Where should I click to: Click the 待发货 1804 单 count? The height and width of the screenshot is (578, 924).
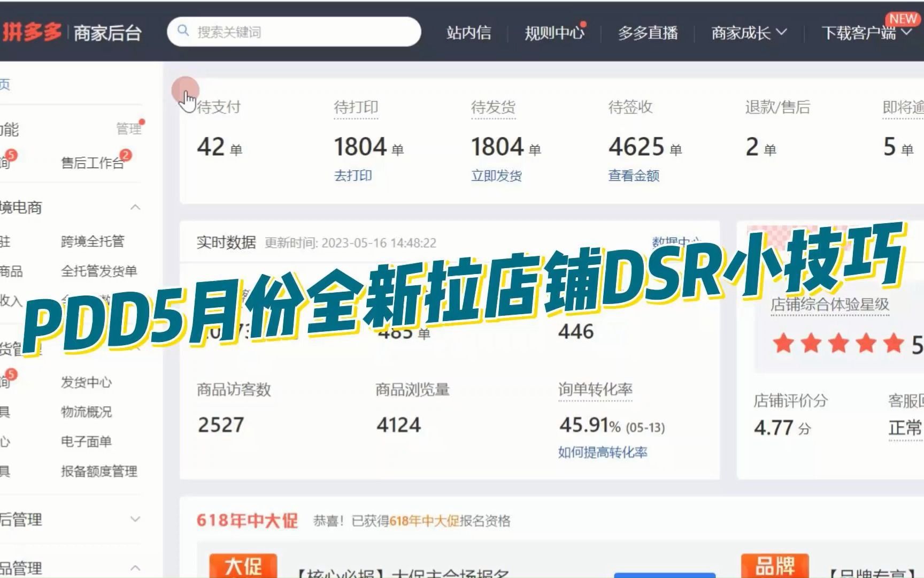point(506,147)
